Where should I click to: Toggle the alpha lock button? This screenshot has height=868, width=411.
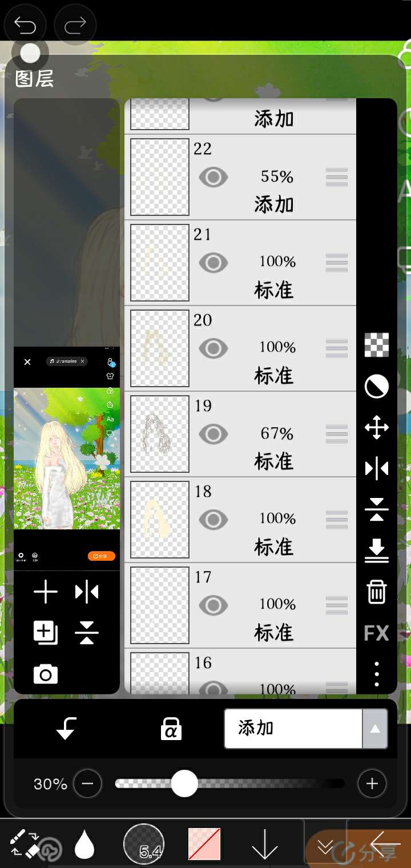[x=171, y=729]
